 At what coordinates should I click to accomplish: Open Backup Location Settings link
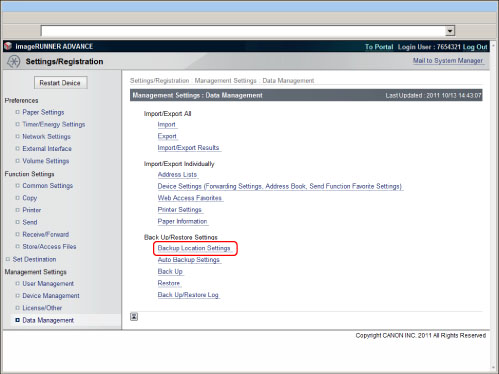click(x=194, y=248)
